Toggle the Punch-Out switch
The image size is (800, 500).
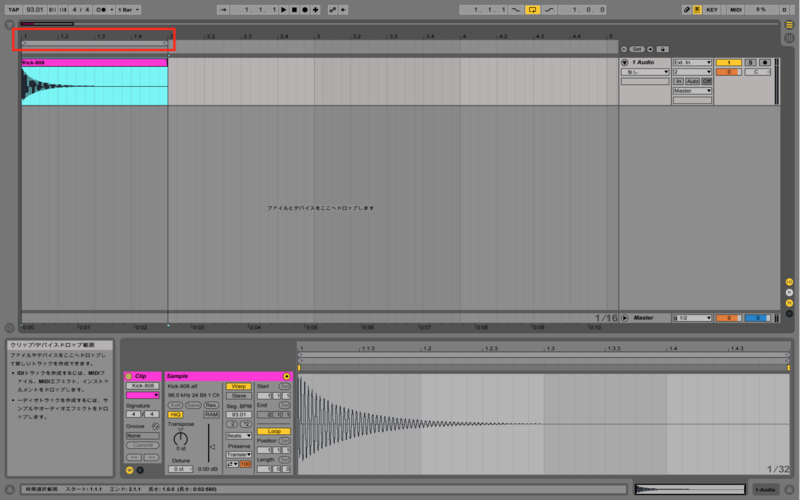point(549,10)
